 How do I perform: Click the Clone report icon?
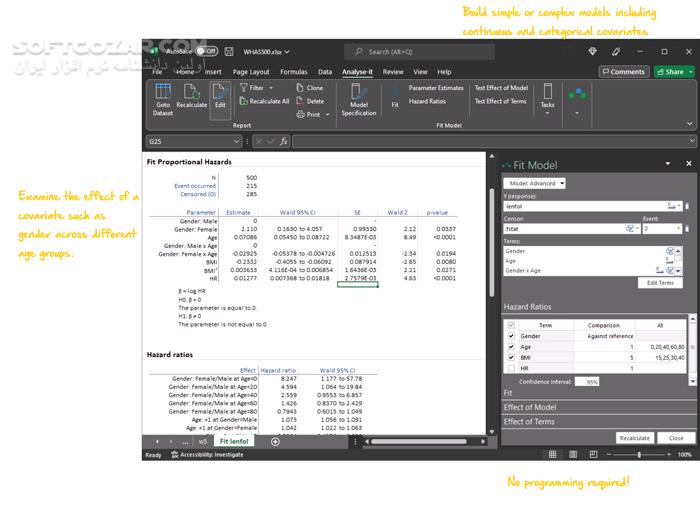300,88
